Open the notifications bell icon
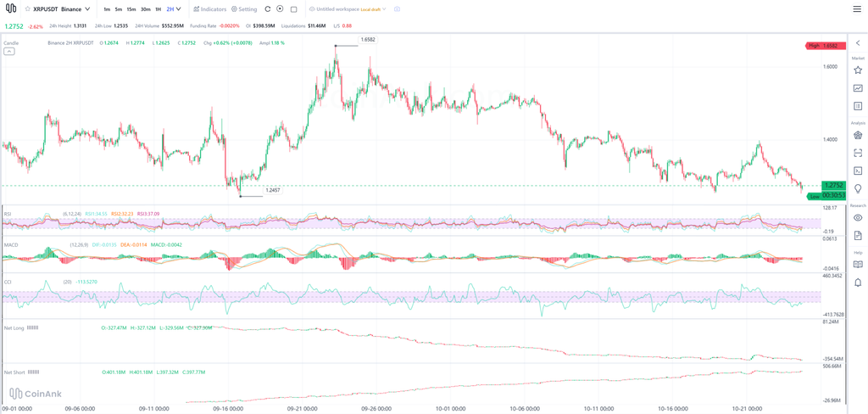Viewport: 868px width, 414px height. (x=858, y=283)
